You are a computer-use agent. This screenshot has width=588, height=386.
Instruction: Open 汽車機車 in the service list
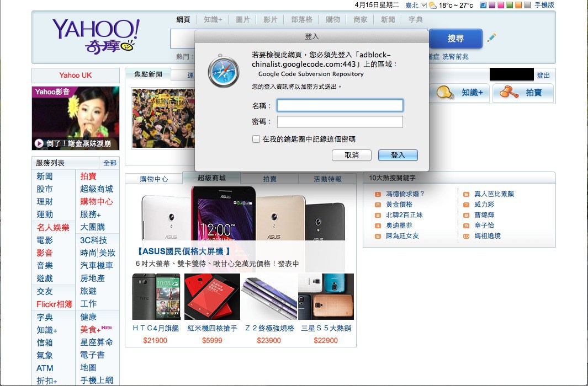(x=97, y=265)
